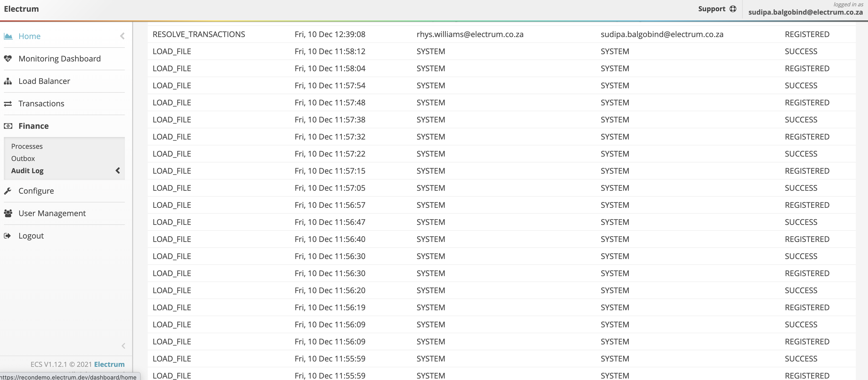Open the Processes submenu item
Image resolution: width=868 pixels, height=380 pixels.
pyautogui.click(x=27, y=146)
